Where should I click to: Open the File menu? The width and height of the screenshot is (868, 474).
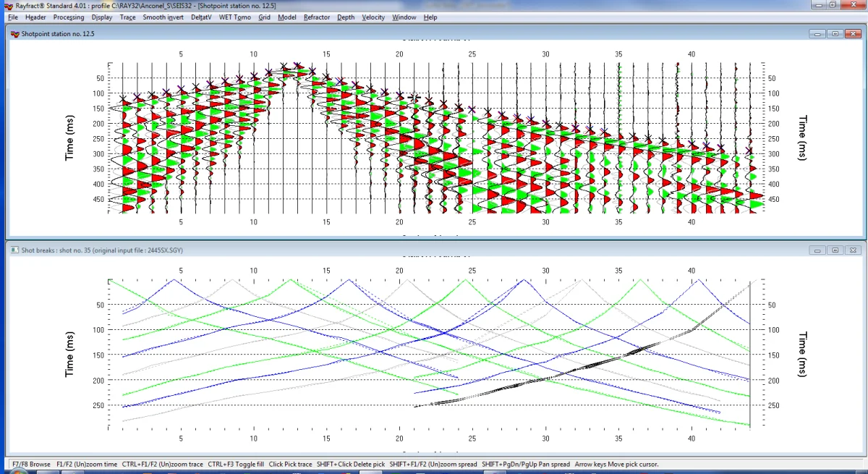[x=13, y=17]
